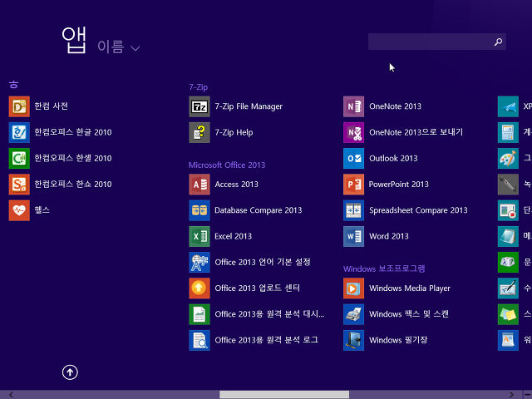Screen dimensions: 532x399
Task: Click the scrollbar left arrow
Action: (11, 395)
